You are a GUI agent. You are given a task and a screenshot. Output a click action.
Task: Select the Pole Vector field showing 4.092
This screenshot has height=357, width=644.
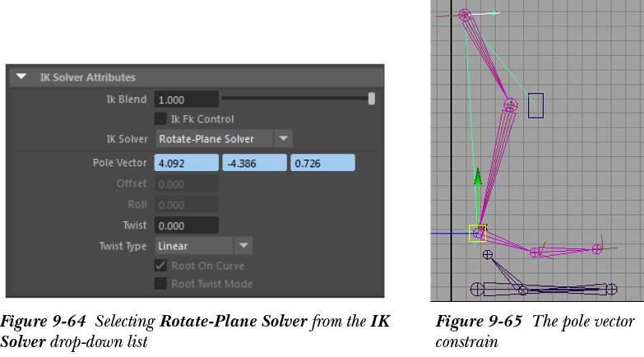tap(186, 163)
